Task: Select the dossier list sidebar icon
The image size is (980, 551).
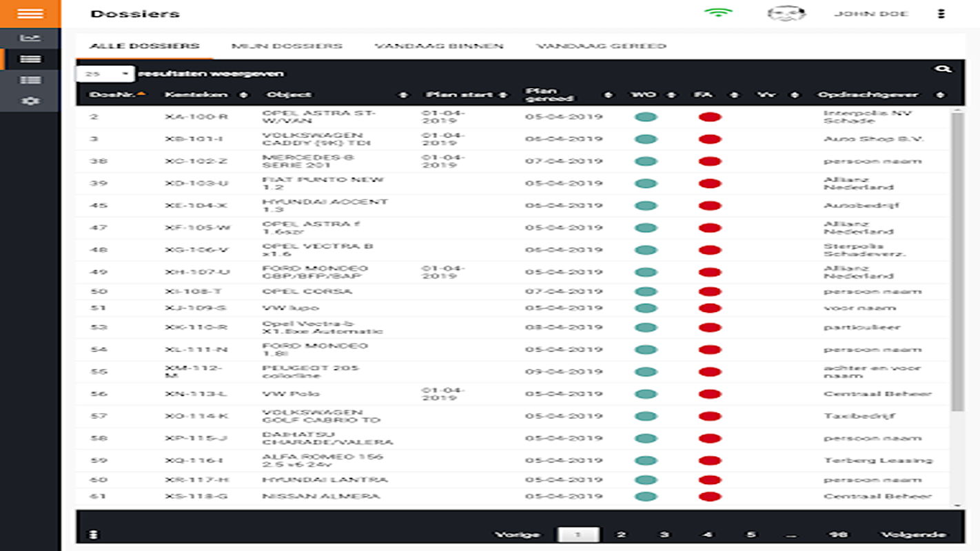Action: coord(30,59)
